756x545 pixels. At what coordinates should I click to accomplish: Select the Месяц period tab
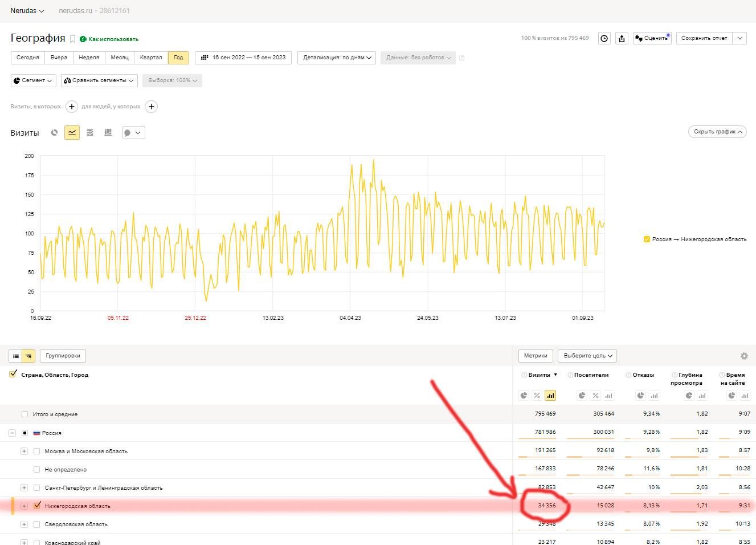120,58
